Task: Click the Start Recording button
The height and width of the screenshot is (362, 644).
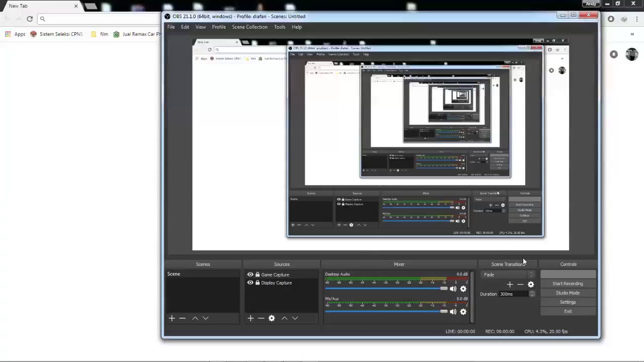Action: (568, 284)
